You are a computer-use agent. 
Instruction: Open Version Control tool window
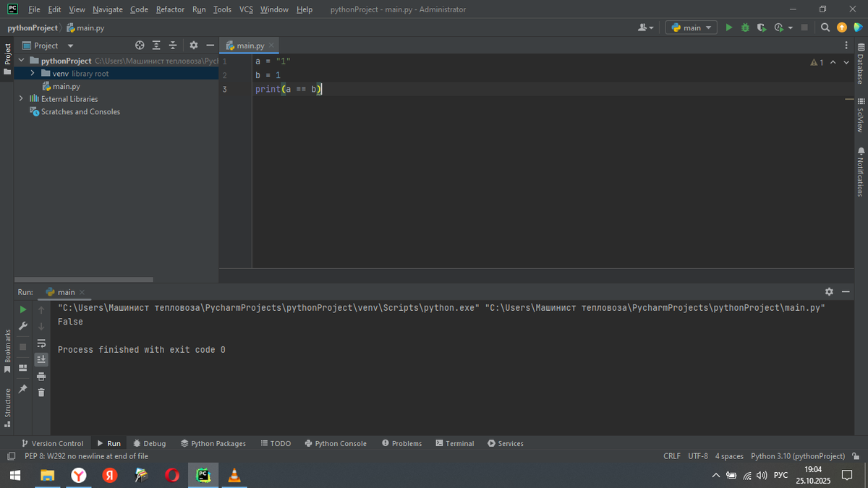[x=52, y=443]
